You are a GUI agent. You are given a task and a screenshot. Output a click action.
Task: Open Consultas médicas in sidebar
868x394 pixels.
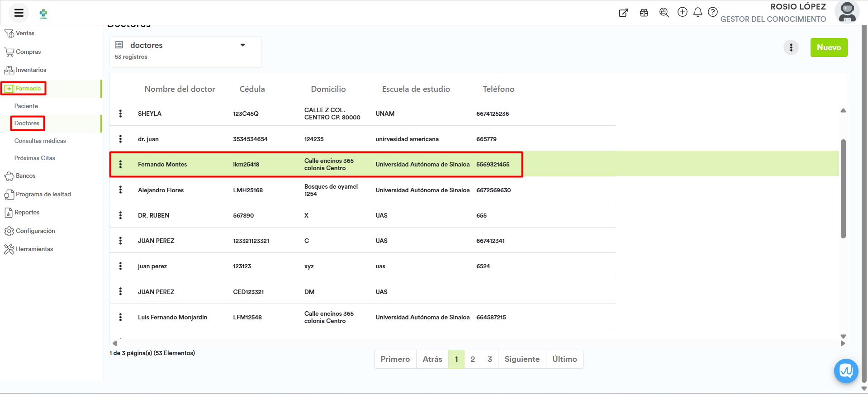(40, 141)
